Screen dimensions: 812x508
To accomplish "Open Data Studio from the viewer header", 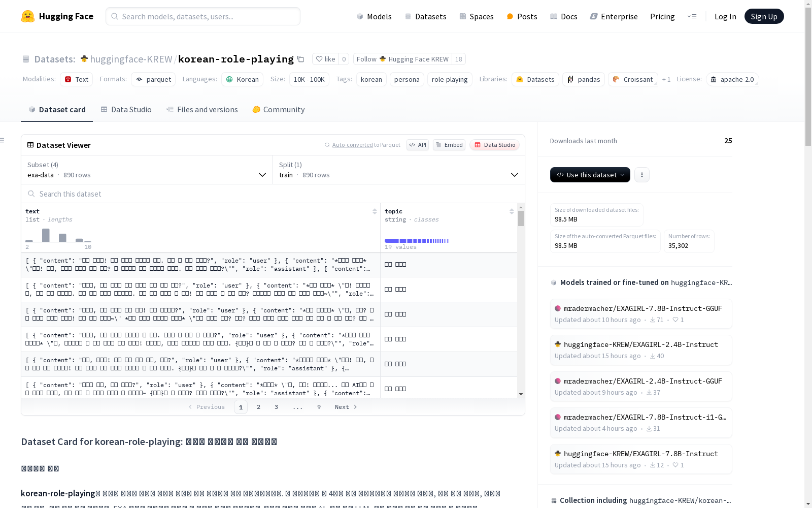I will point(494,145).
